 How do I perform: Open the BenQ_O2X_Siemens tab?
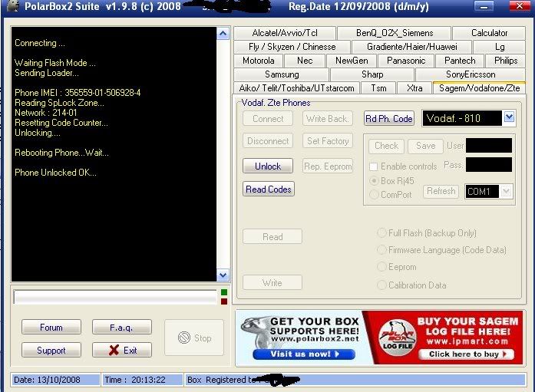click(x=395, y=33)
